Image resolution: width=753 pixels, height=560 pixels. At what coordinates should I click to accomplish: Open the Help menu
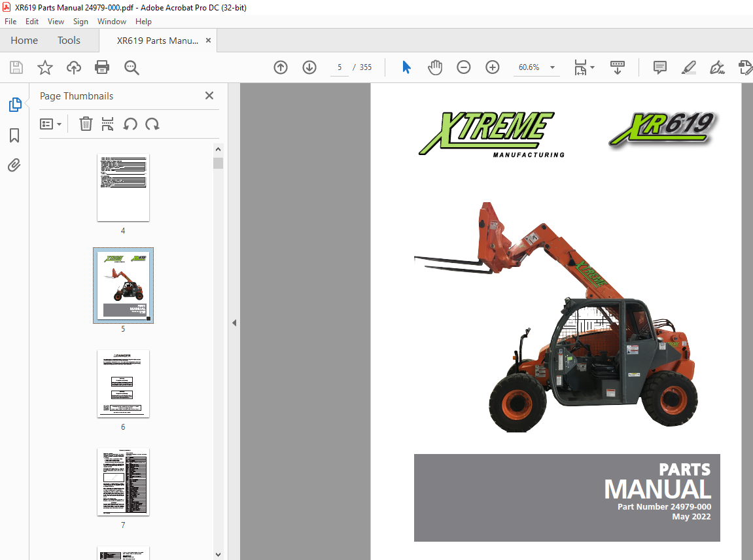[143, 22]
